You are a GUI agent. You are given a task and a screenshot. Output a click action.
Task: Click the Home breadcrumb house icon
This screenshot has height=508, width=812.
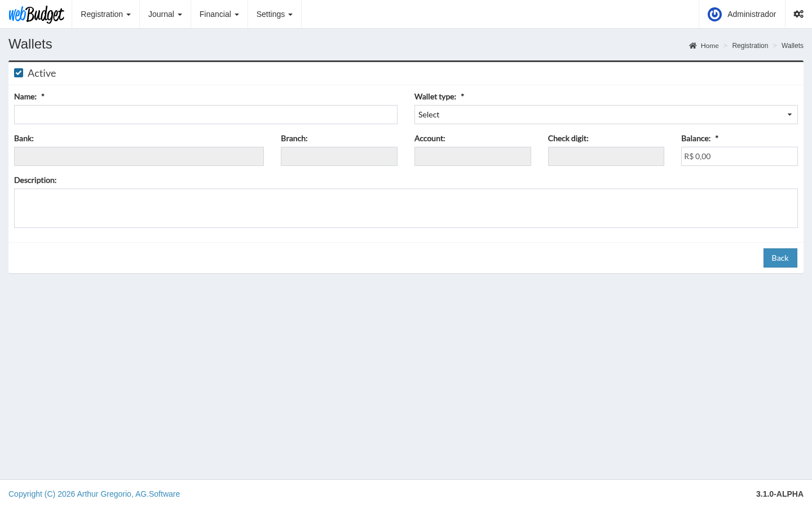click(692, 46)
